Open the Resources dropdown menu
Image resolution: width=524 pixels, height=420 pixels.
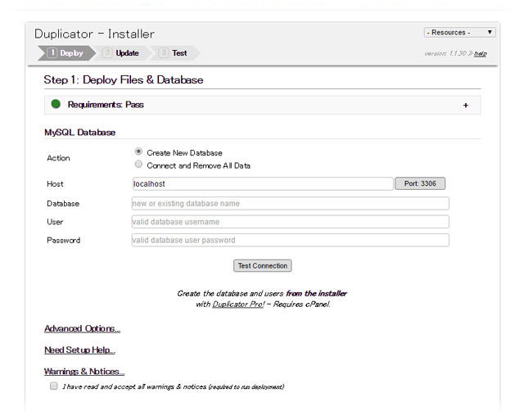[x=459, y=33]
